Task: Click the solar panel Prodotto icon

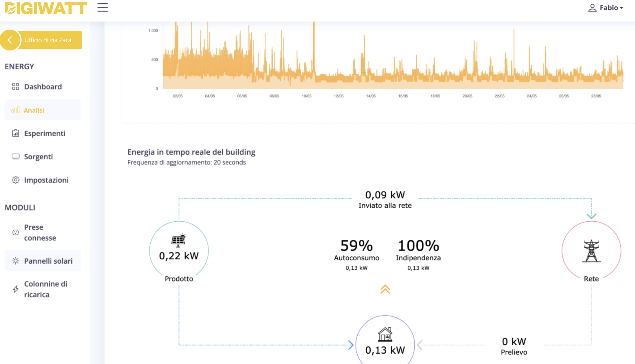Action: coord(178,240)
